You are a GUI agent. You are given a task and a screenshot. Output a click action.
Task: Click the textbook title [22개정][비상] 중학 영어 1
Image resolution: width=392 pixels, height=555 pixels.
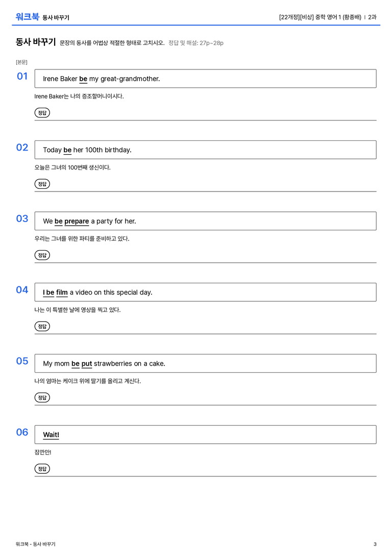tap(320, 17)
